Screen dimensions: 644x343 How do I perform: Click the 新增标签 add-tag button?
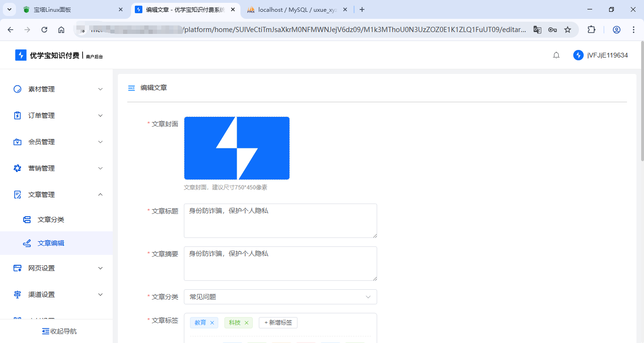278,322
